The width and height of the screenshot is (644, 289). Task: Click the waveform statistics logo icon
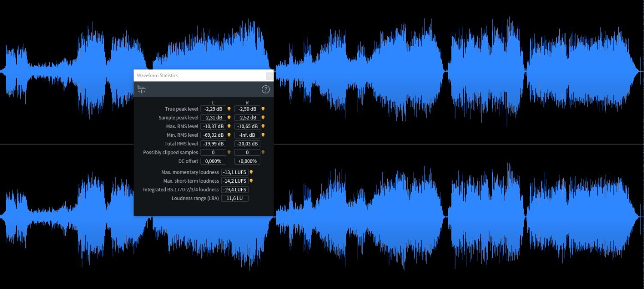[141, 89]
